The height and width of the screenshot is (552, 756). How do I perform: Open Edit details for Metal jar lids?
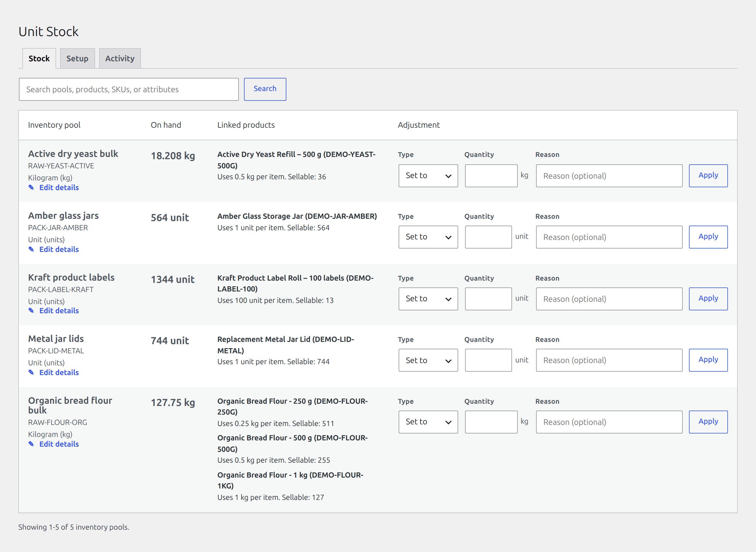[x=59, y=372]
